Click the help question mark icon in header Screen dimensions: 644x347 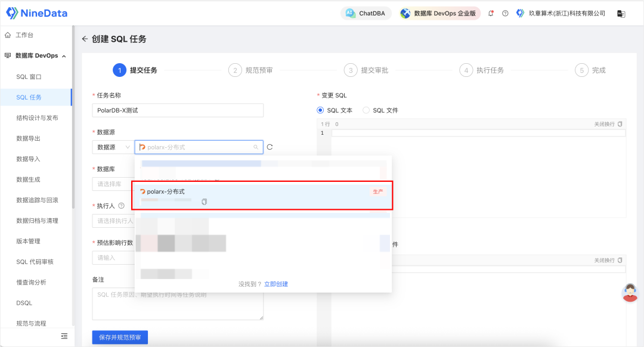pyautogui.click(x=505, y=13)
